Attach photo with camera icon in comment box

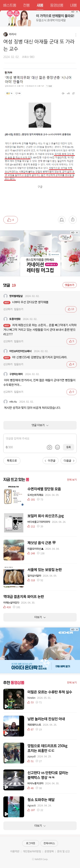[49, 447]
